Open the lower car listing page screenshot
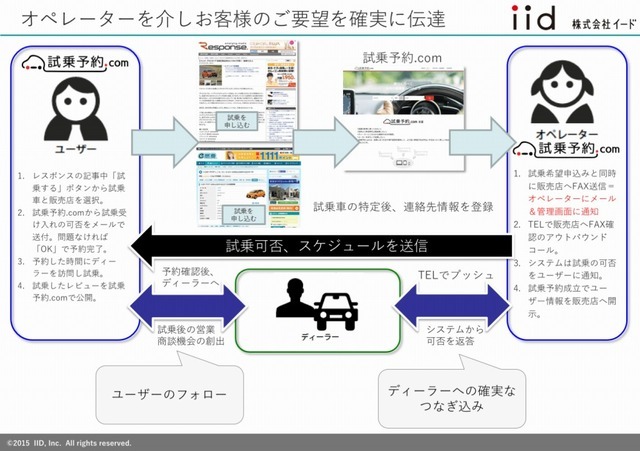 (249, 189)
